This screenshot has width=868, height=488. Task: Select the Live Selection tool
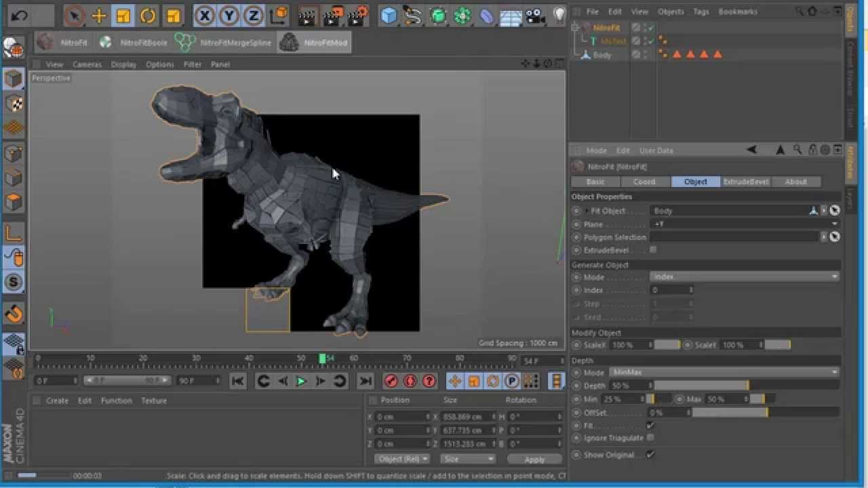(x=75, y=15)
